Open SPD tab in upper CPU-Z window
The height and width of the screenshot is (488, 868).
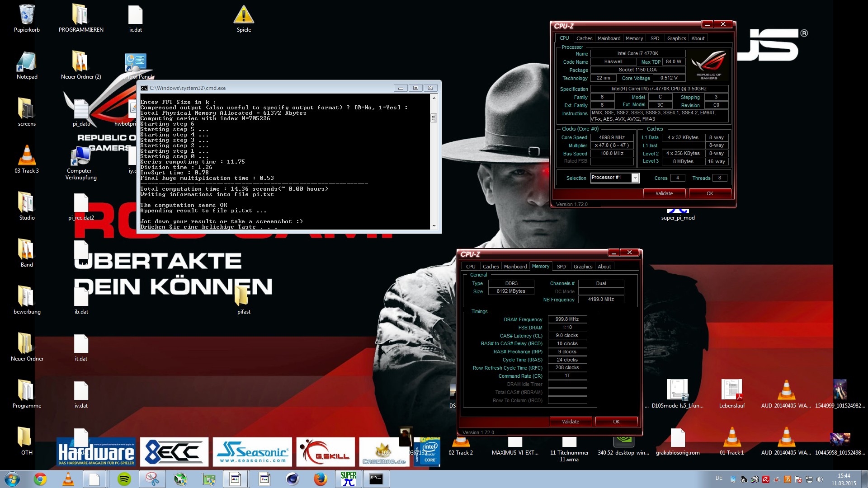point(655,38)
